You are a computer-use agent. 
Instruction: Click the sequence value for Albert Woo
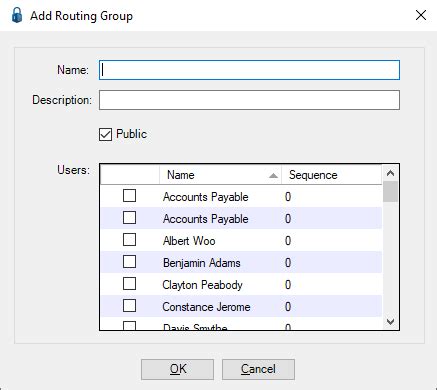tap(288, 241)
